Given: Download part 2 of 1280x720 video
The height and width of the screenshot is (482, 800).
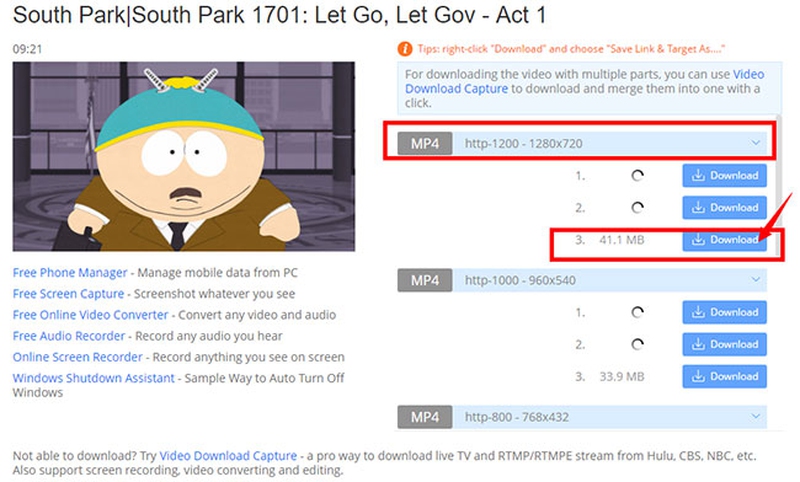Looking at the screenshot, I should (x=724, y=208).
